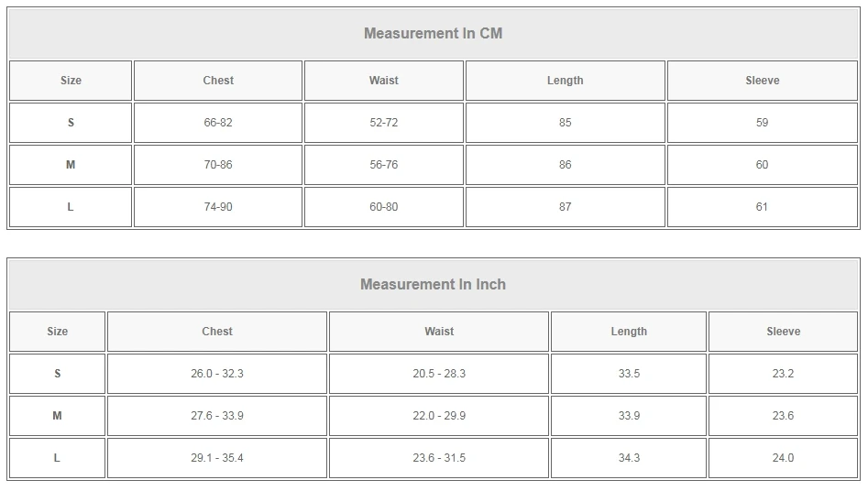Select the Chest header in CM table
This screenshot has height=491, width=868.
click(x=218, y=81)
